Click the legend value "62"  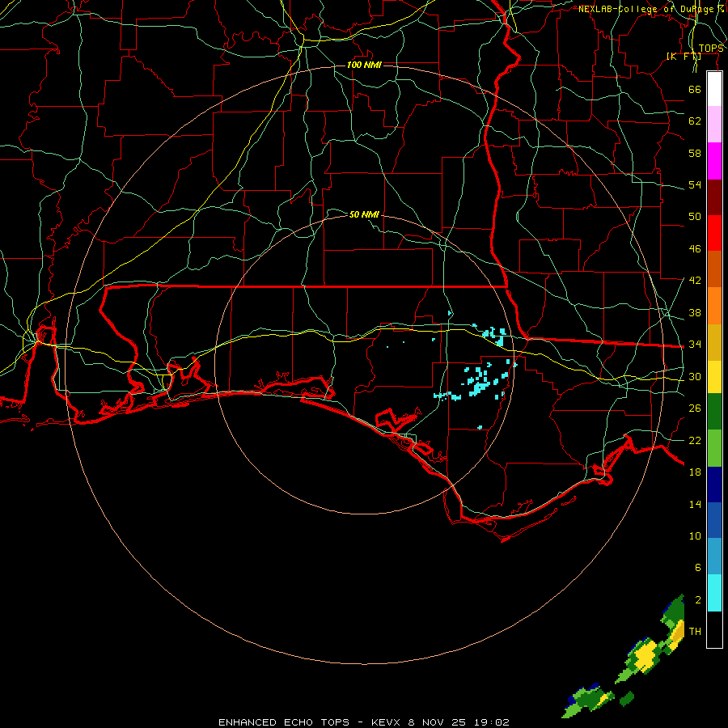click(x=695, y=121)
